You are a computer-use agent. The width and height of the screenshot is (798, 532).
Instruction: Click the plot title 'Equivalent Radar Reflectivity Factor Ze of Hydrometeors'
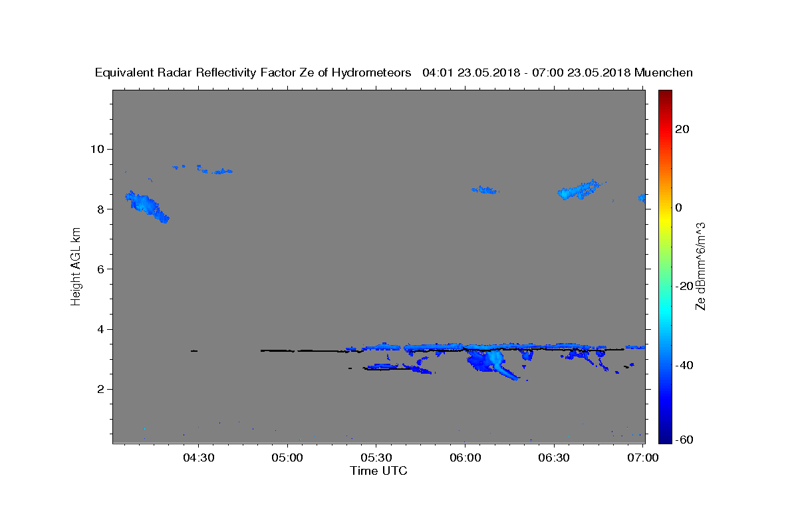pyautogui.click(x=253, y=72)
